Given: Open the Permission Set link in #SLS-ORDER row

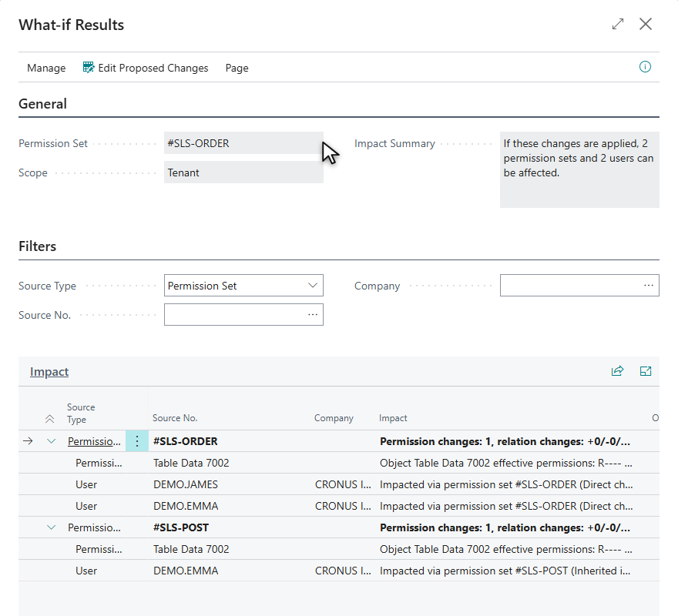Looking at the screenshot, I should coord(94,441).
